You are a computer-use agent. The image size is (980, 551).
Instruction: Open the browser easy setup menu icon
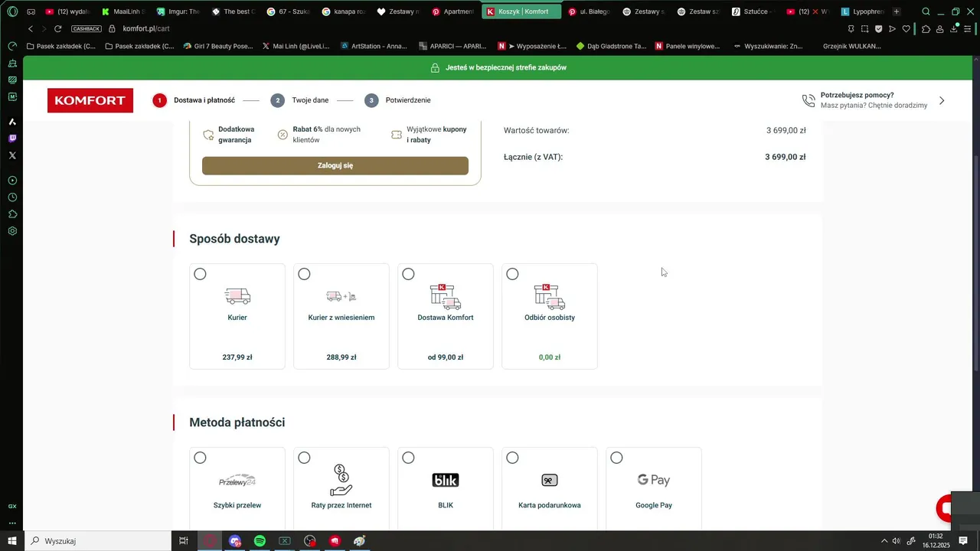click(x=967, y=28)
